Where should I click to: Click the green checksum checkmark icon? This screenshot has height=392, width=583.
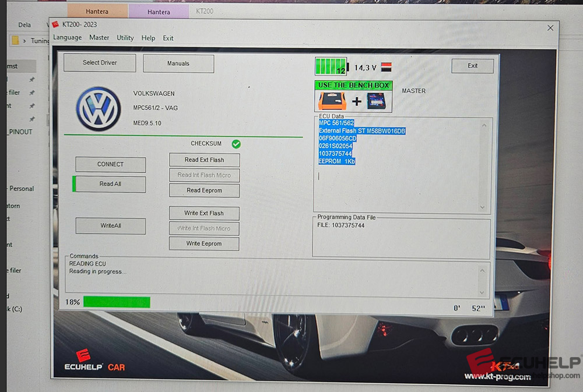pos(236,144)
